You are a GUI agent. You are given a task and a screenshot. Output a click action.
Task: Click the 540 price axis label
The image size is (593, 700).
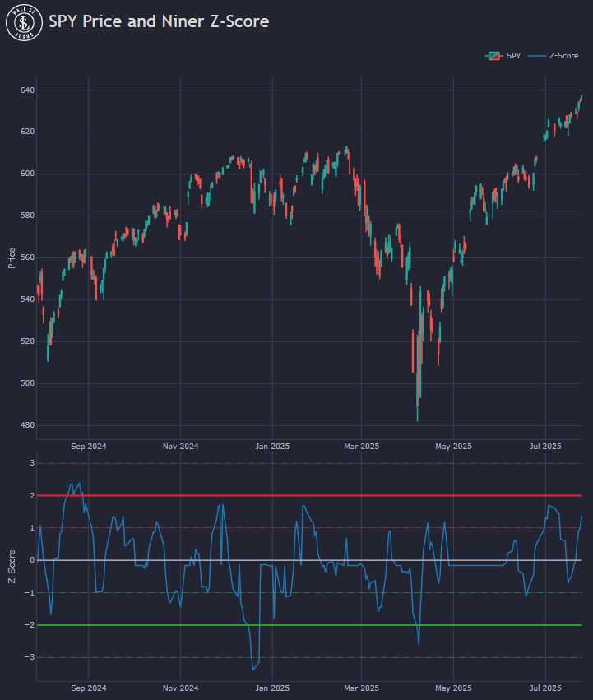[27, 299]
